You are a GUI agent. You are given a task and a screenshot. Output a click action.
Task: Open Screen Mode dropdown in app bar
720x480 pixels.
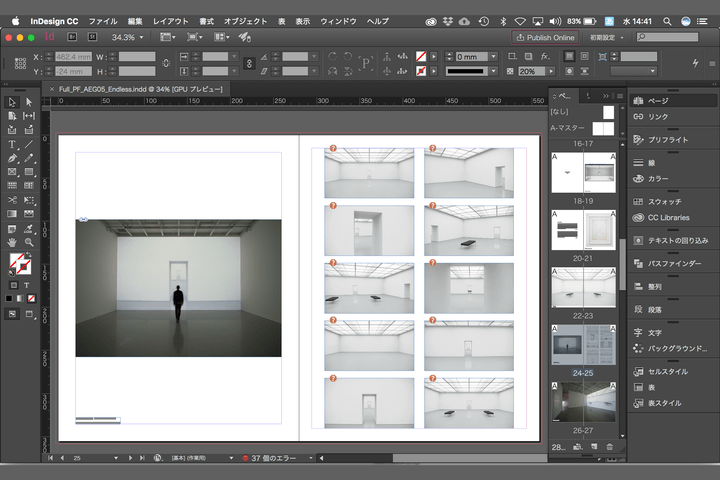tap(195, 37)
